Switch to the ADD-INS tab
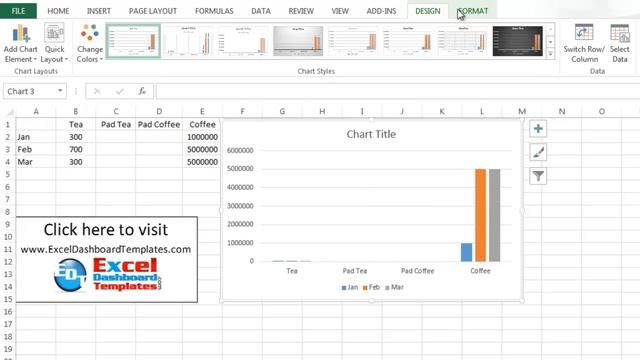Screen dimensions: 640x360 [x=381, y=11]
